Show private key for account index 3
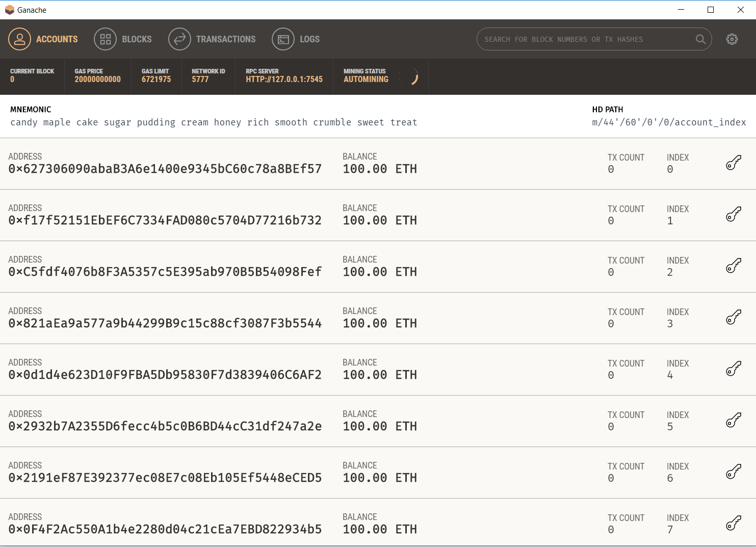Image resolution: width=756 pixels, height=547 pixels. (733, 318)
